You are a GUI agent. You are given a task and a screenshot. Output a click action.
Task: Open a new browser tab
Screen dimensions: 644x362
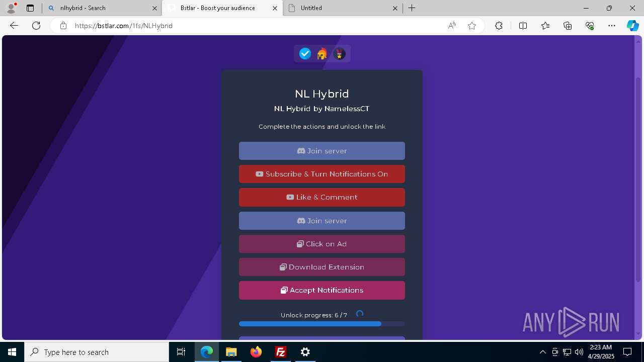point(412,8)
